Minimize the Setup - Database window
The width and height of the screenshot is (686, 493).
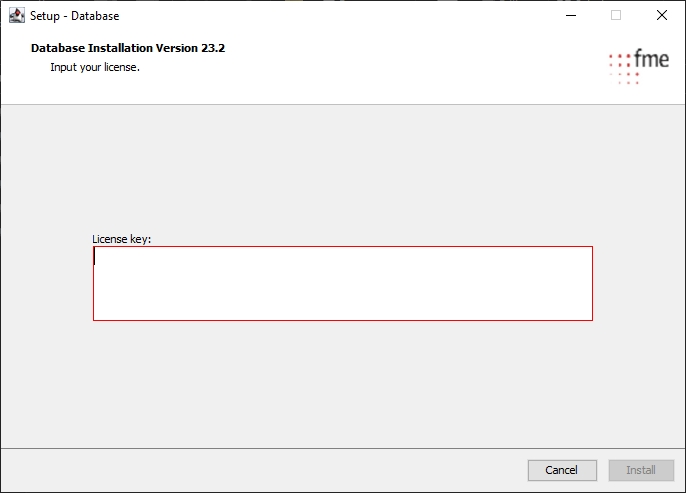(x=570, y=15)
